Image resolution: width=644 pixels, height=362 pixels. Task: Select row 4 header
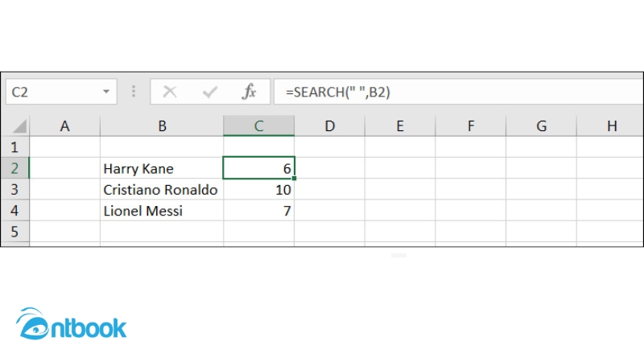(x=15, y=210)
